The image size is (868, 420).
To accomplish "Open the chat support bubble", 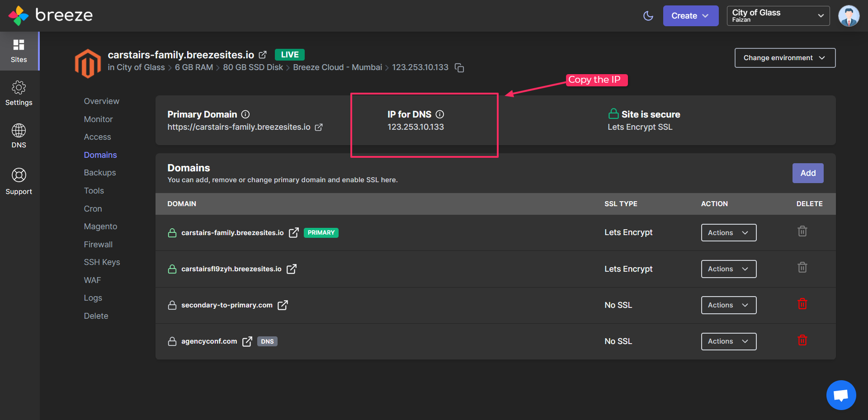I will click(841, 395).
